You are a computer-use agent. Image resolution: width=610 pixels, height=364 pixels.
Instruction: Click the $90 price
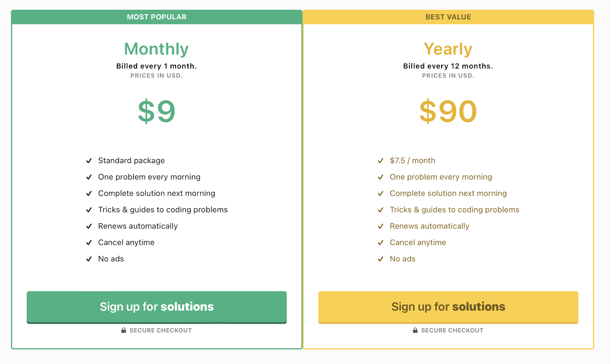pyautogui.click(x=448, y=111)
